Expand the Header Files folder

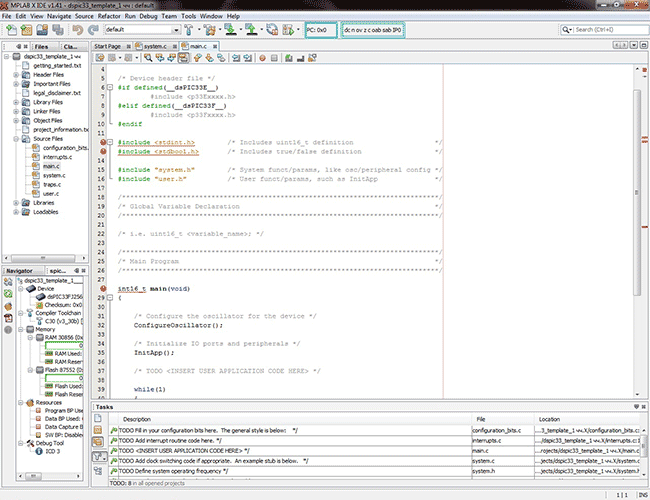click(16, 75)
